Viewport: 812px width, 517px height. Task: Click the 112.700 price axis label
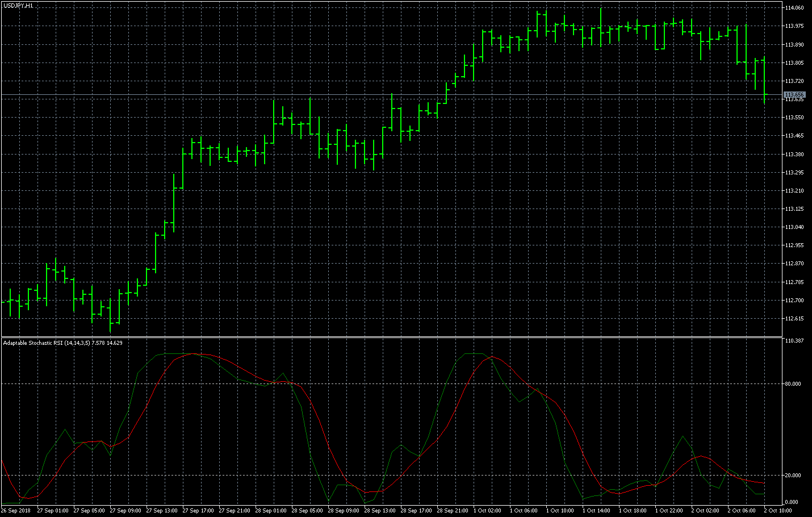(x=794, y=301)
